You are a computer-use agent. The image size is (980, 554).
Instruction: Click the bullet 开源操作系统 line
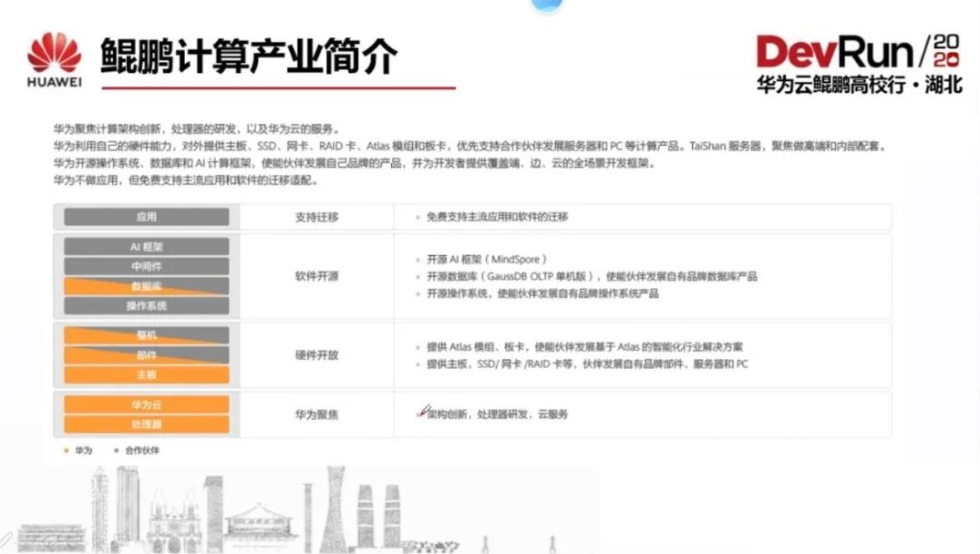[x=542, y=293]
